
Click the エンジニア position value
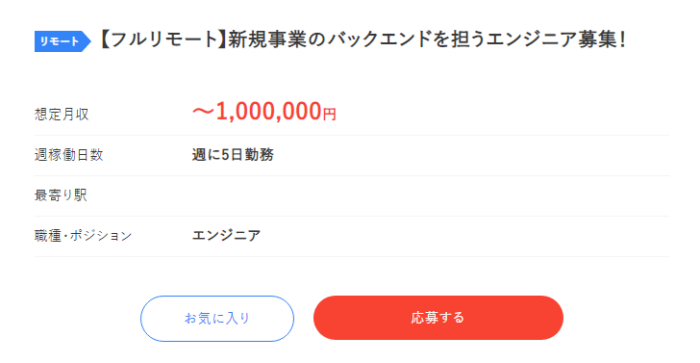click(226, 235)
